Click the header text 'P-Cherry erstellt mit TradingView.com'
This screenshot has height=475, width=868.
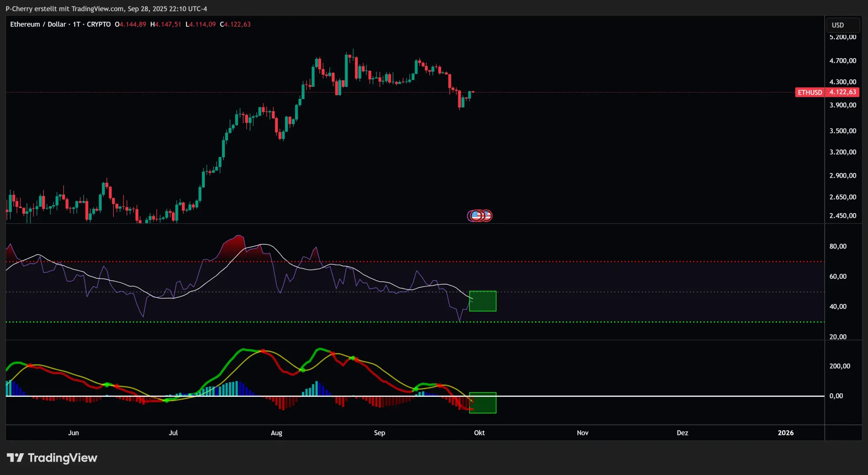(65, 9)
